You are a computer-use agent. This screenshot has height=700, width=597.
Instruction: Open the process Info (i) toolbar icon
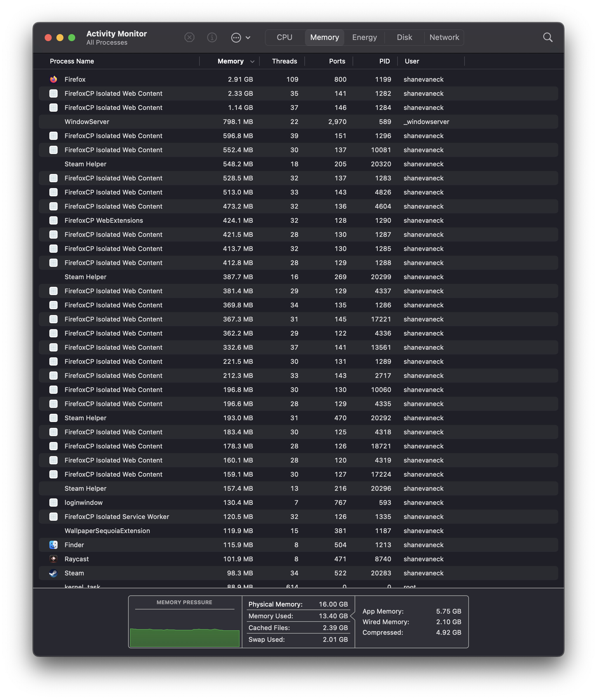tap(212, 38)
